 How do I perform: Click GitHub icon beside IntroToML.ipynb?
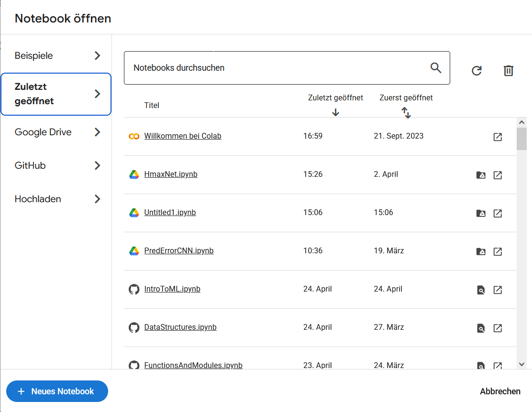(134, 289)
